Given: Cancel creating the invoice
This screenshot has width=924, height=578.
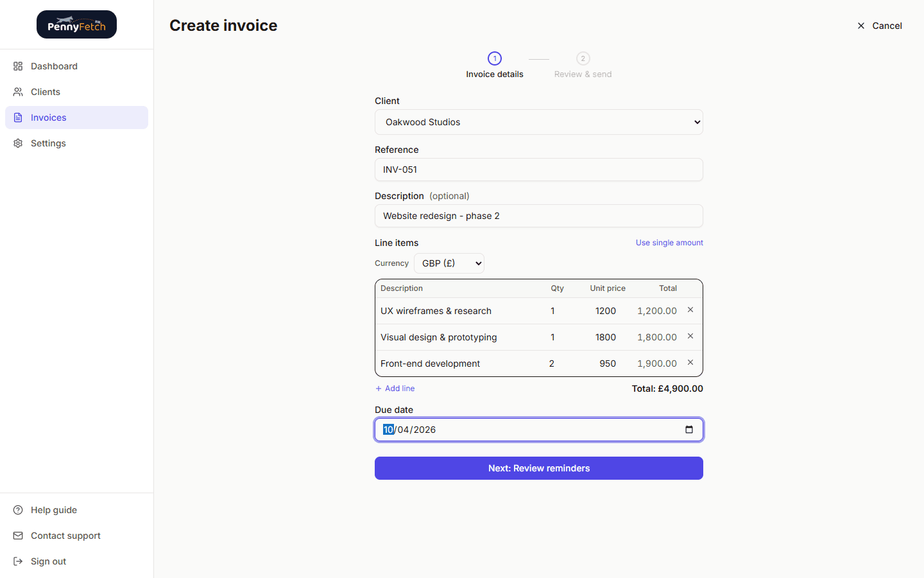Looking at the screenshot, I should tap(879, 26).
